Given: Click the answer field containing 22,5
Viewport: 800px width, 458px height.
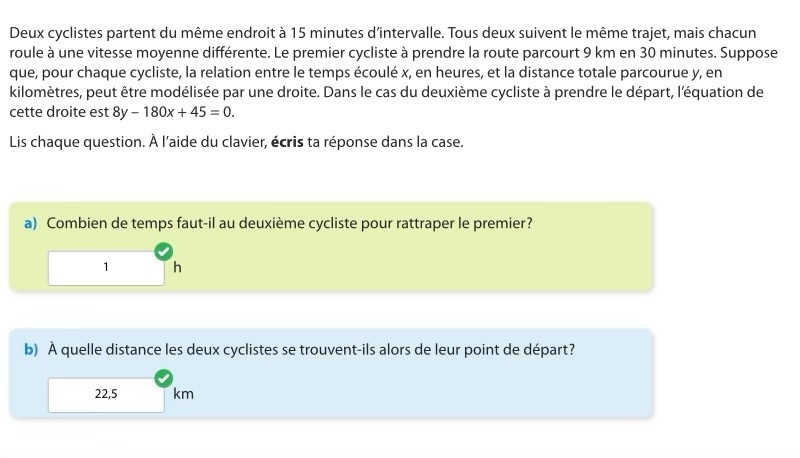Looking at the screenshot, I should point(106,394).
